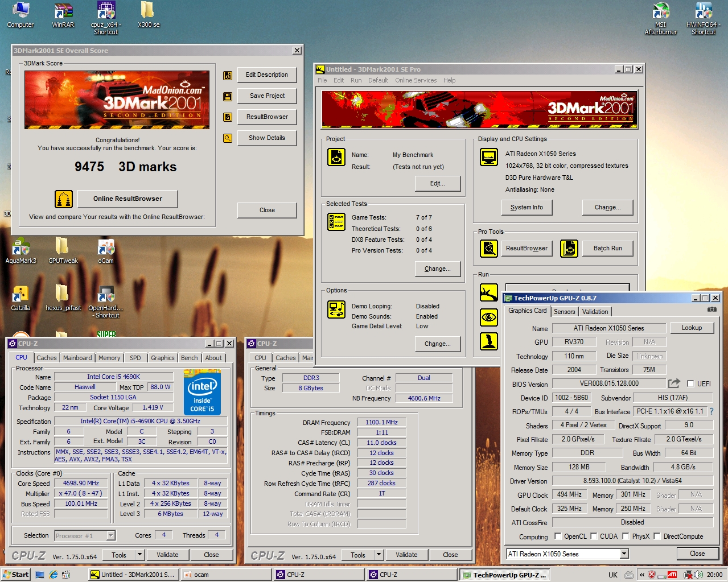728x582 pixels.
Task: Open the ATI Radeon X1050 Series dropdown
Action: (x=624, y=554)
